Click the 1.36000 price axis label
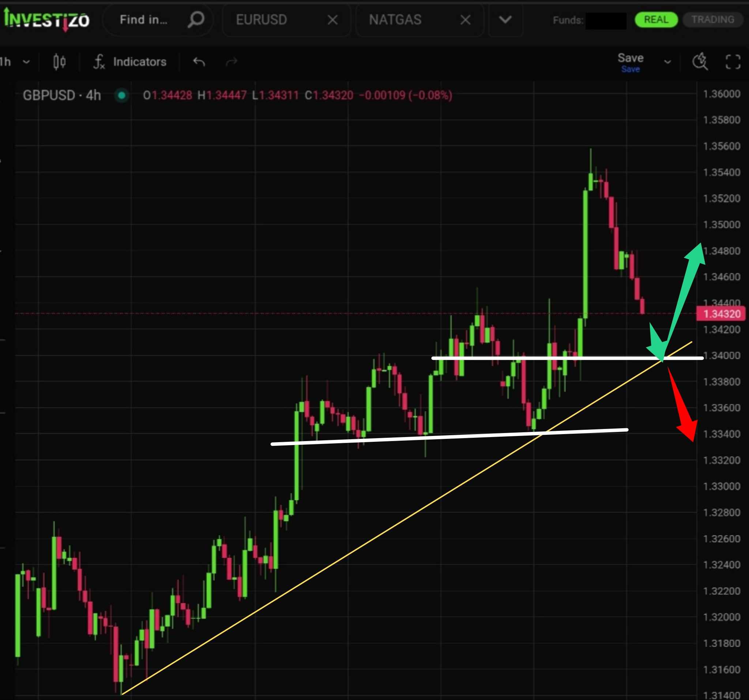The width and height of the screenshot is (749, 700). click(x=722, y=94)
